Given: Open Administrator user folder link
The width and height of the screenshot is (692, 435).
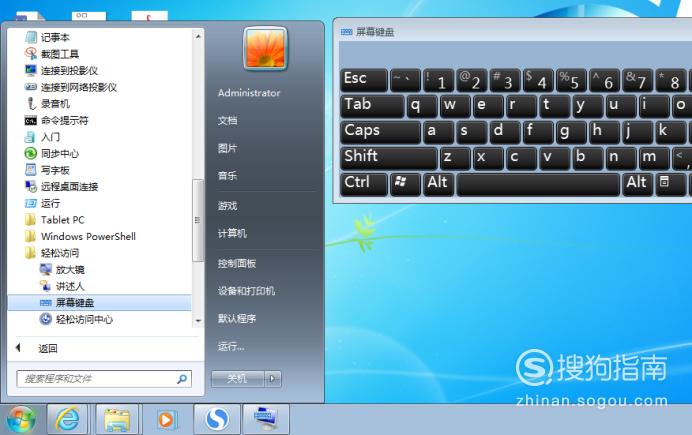Looking at the screenshot, I should 249,93.
